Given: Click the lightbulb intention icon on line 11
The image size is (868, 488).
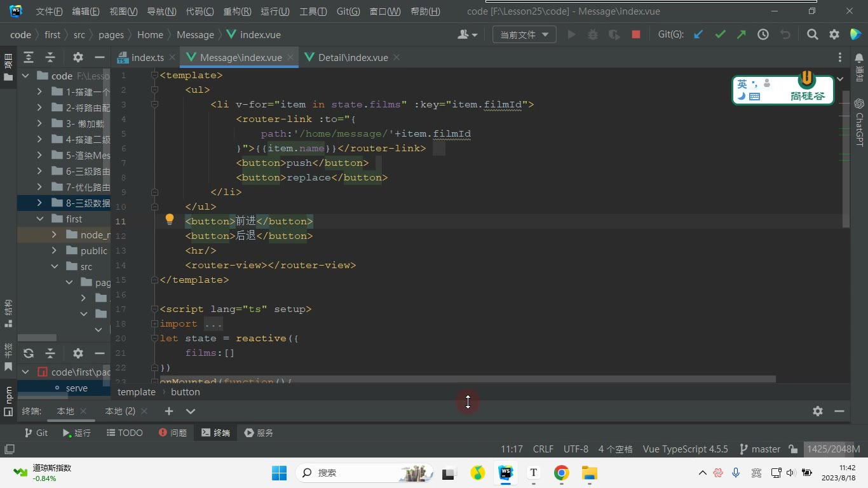Looking at the screenshot, I should point(170,220).
